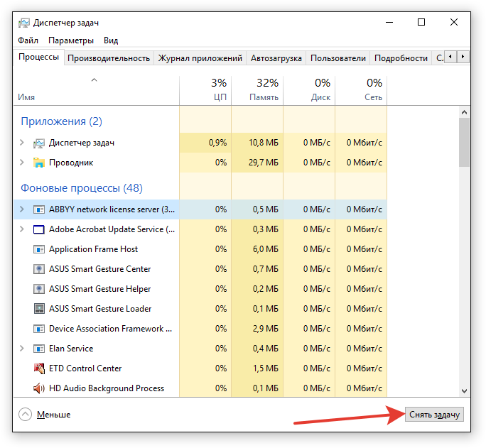Screen dimensions: 486x448
Task: Select the Device Association Framework row name
Action: 110,329
